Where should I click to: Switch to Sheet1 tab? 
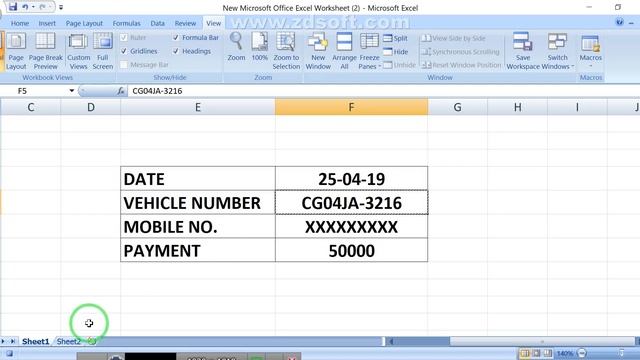[x=36, y=341]
